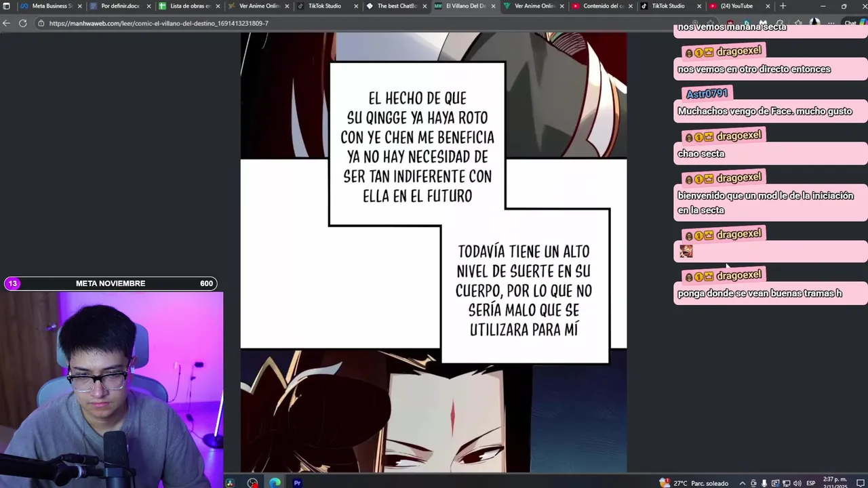Launch DaVinci Resolve from the taskbar

[x=230, y=483]
